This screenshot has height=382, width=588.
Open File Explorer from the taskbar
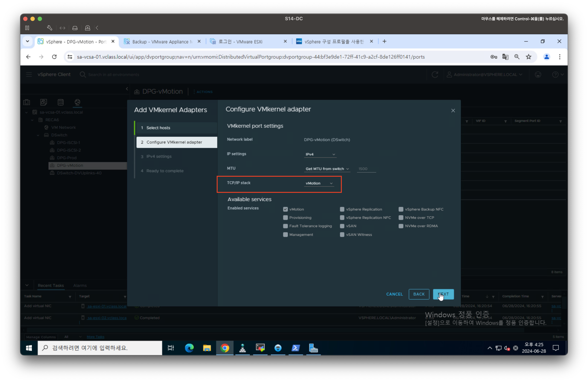[207, 348]
